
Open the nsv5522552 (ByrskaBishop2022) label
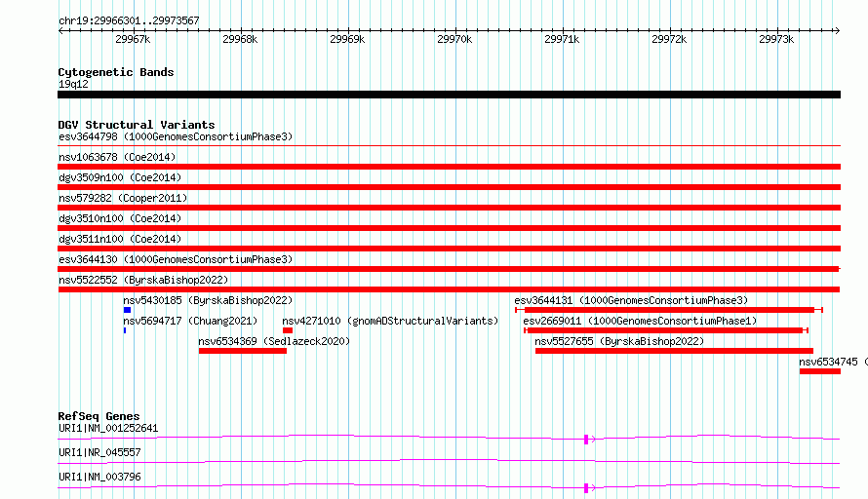point(143,280)
